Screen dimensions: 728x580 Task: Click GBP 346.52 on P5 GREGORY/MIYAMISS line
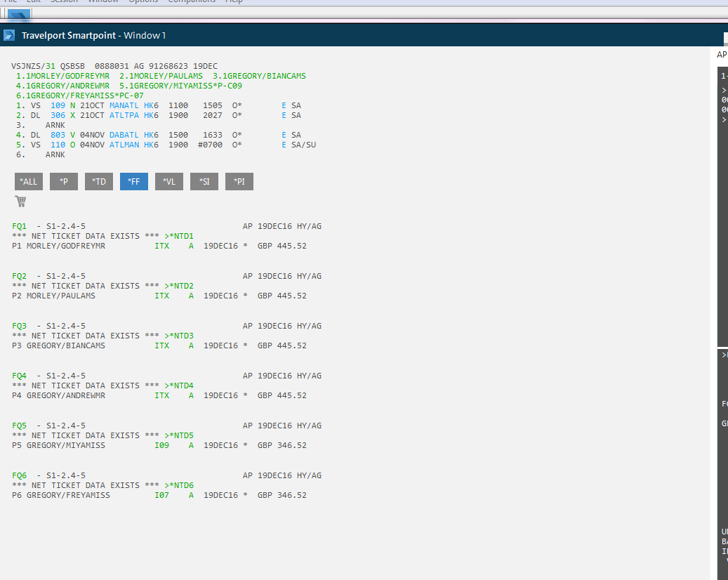[282, 445]
